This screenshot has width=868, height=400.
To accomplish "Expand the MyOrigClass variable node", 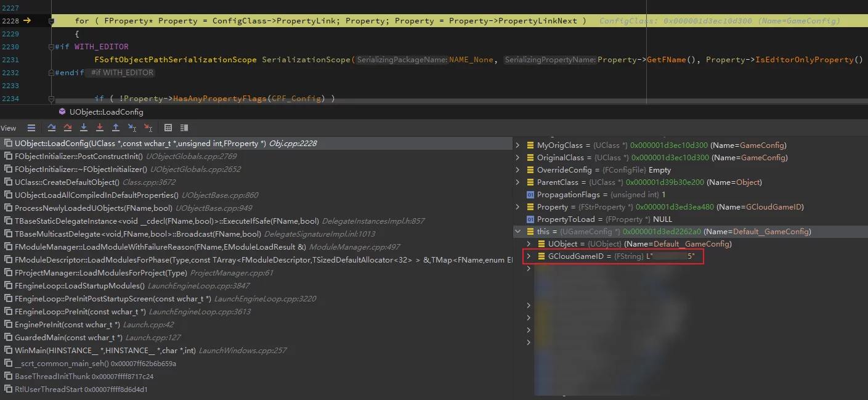I will tap(517, 145).
